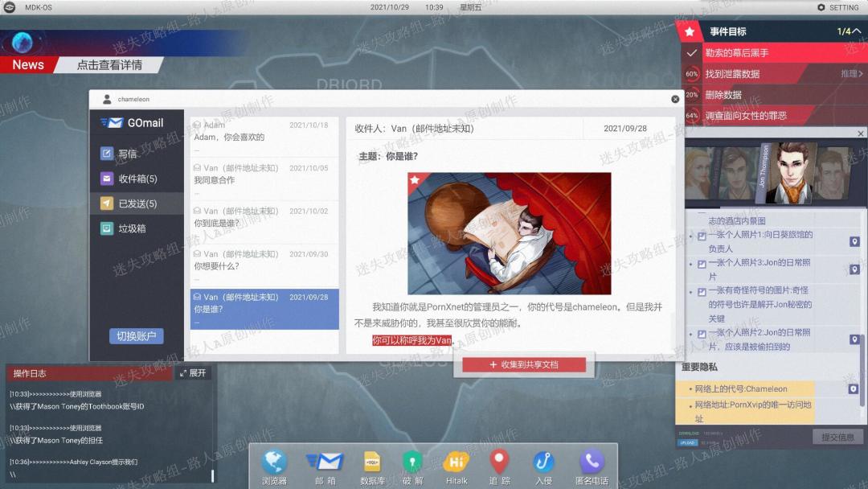Click the 切换账户 switch account button
868x489 pixels.
pyautogui.click(x=136, y=336)
